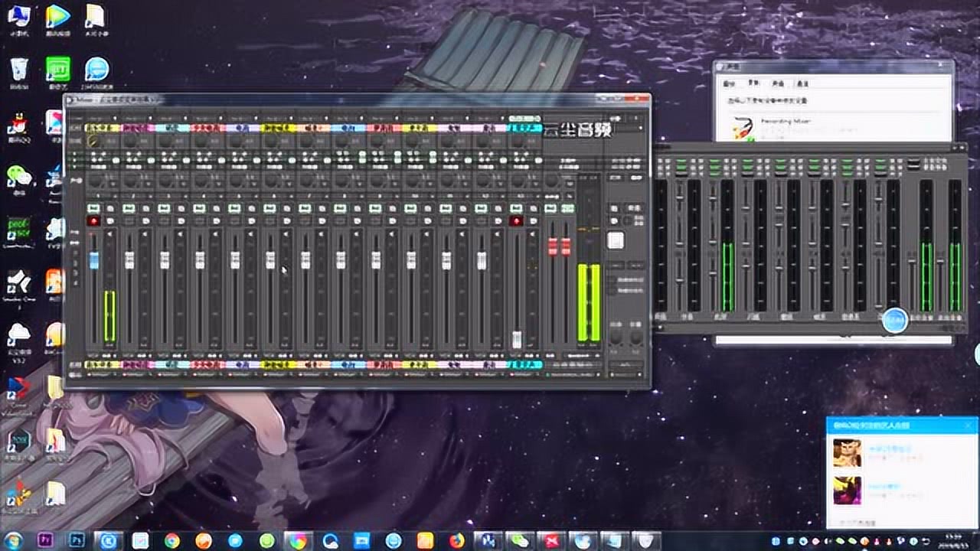This screenshot has width=980, height=551.
Task: Open Google Chrome from the taskbar
Action: pos(171,540)
